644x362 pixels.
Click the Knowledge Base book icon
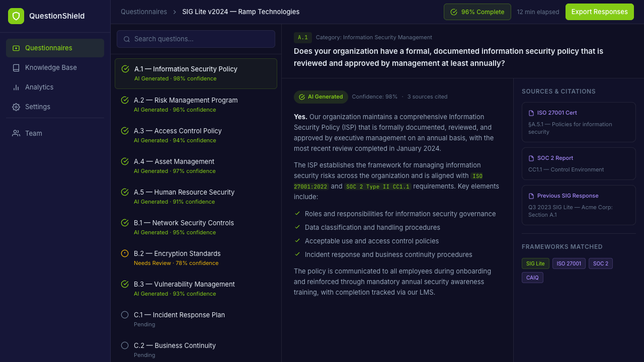(16, 68)
